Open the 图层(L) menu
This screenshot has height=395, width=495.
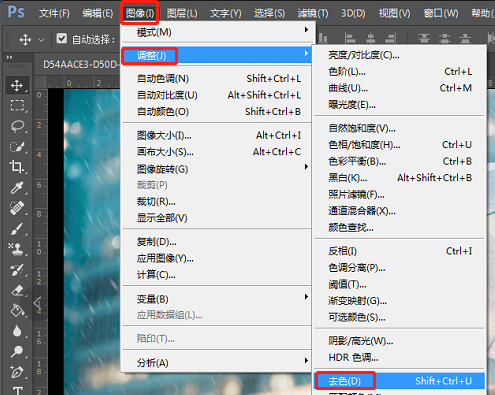(x=182, y=13)
